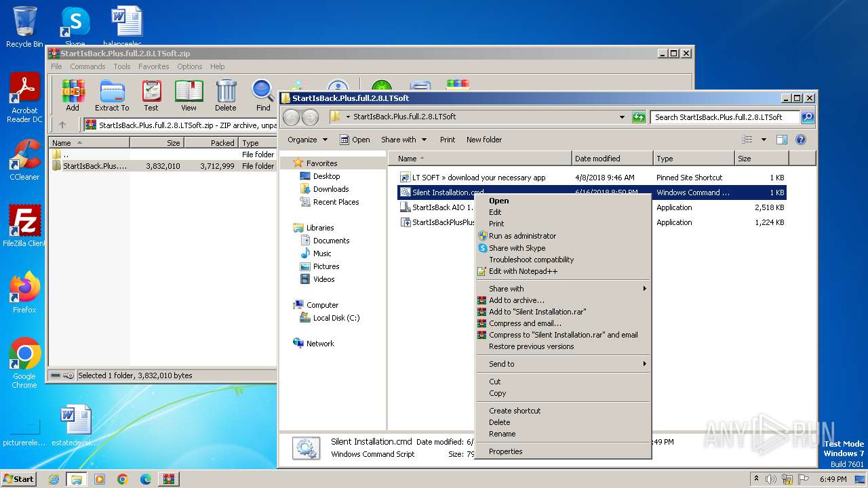868x488 pixels.
Task: Expand the Organize dropdown
Action: 307,140
